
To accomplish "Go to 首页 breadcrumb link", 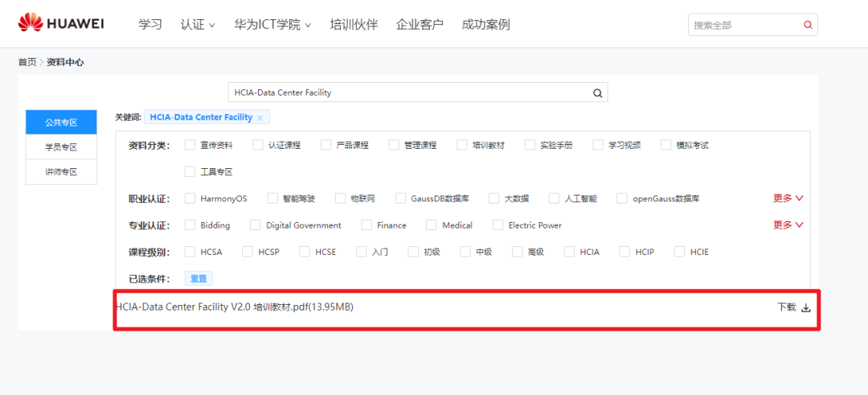I will [x=27, y=63].
